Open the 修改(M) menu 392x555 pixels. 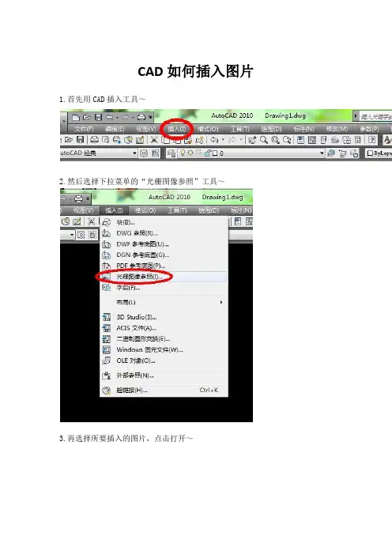(x=337, y=129)
